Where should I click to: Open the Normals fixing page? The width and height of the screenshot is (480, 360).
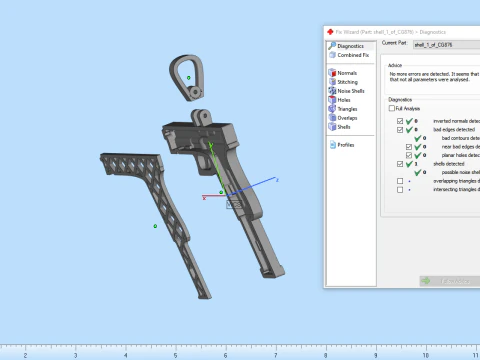pyautogui.click(x=343, y=73)
